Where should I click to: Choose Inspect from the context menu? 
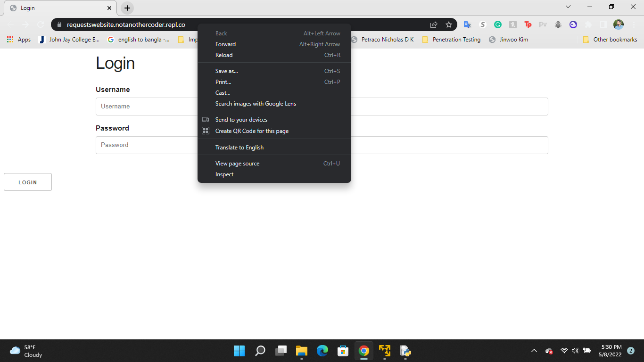224,174
